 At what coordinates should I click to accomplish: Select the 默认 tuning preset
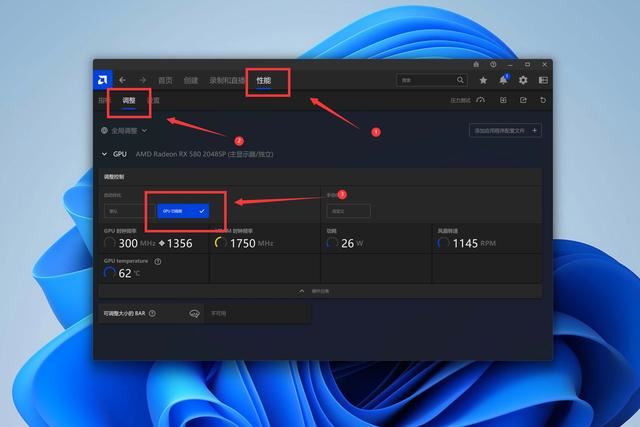[124, 211]
